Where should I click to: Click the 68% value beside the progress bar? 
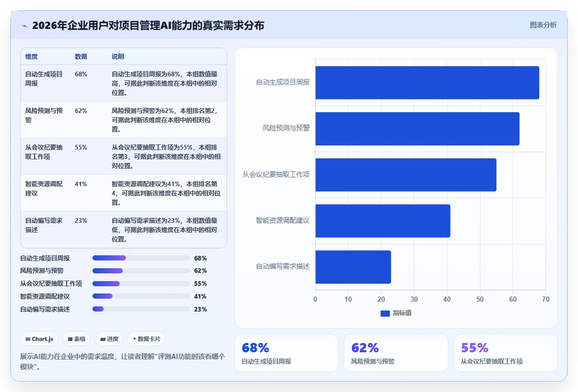[x=201, y=258]
